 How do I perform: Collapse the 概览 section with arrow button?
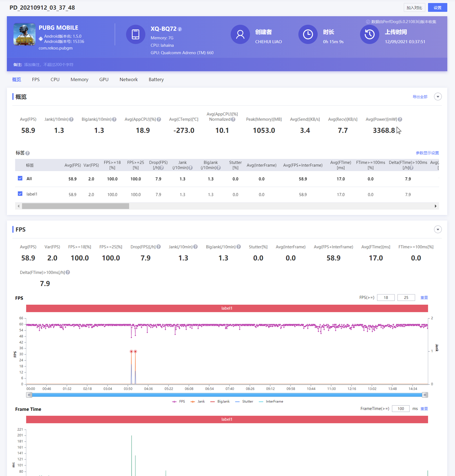(x=438, y=97)
